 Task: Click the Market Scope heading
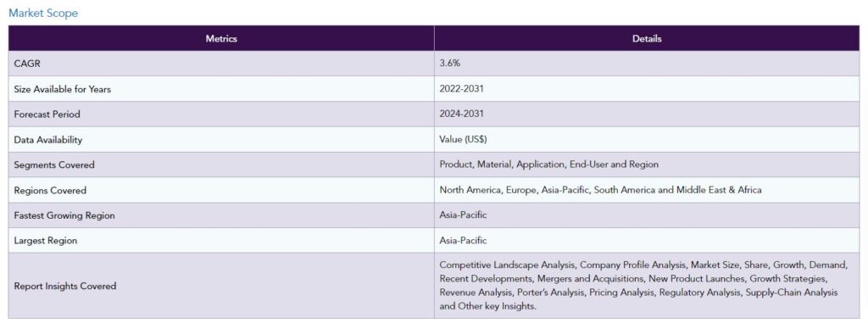[x=43, y=13]
